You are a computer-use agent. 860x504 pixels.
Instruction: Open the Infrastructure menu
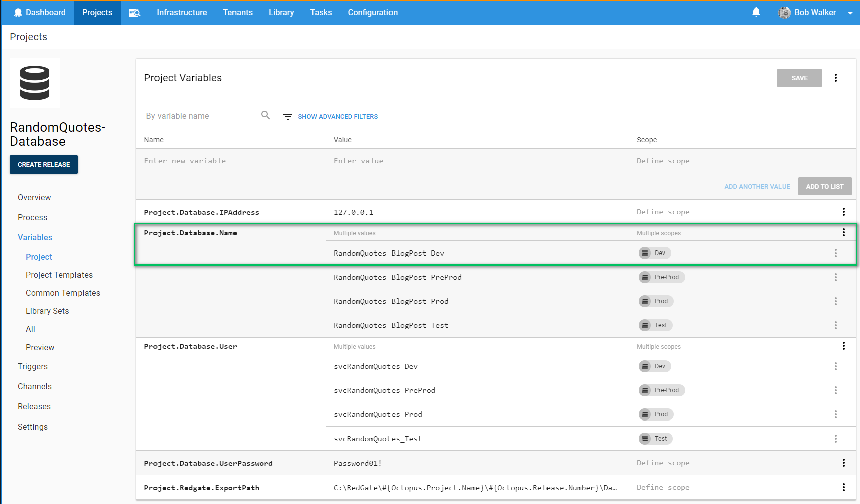[x=182, y=13]
